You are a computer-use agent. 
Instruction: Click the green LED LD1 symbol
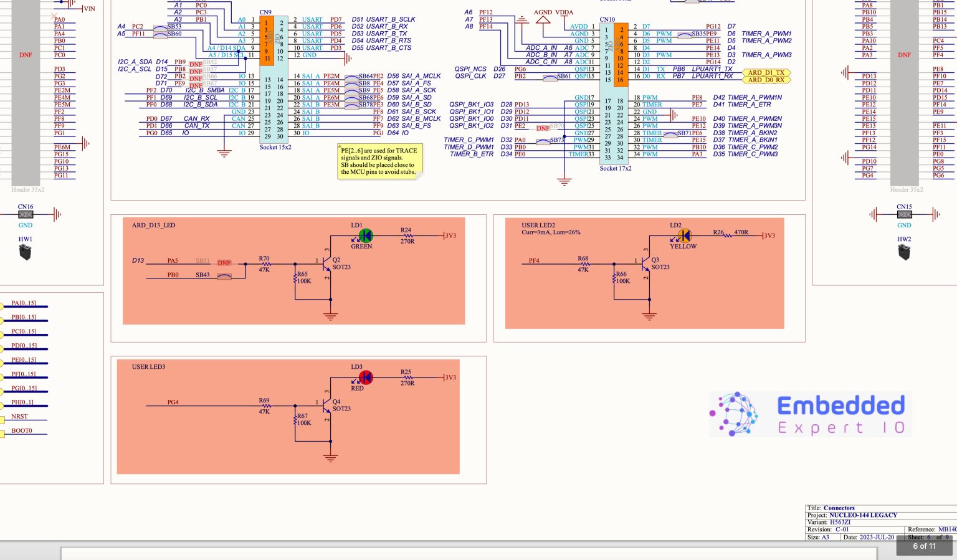(366, 235)
